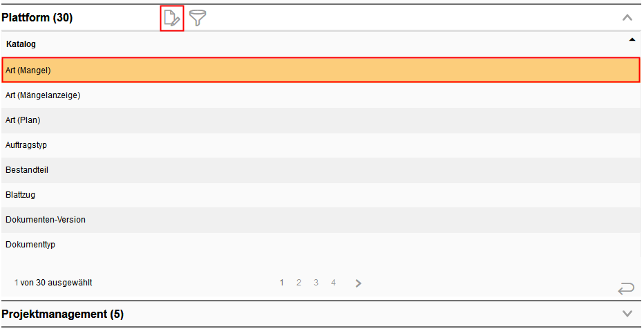Image resolution: width=644 pixels, height=329 pixels.
Task: Select current page 1 in pagination
Action: [x=282, y=283]
